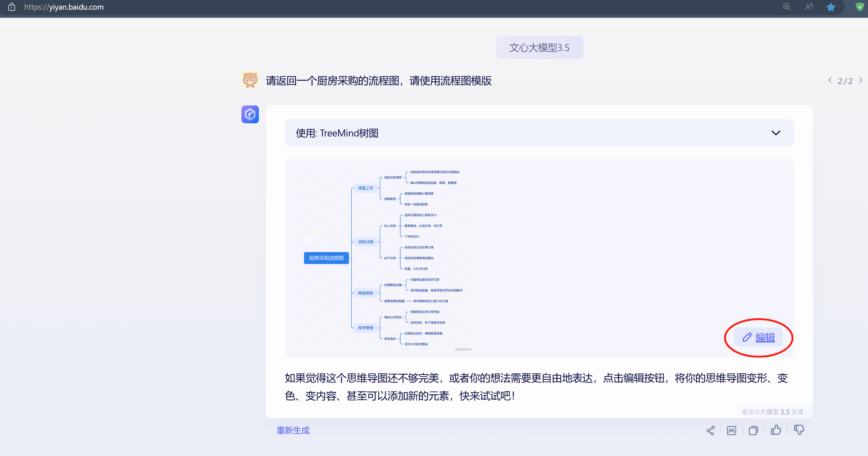Image resolution: width=868 pixels, height=456 pixels.
Task: Open the green shield security icon
Action: point(860,7)
